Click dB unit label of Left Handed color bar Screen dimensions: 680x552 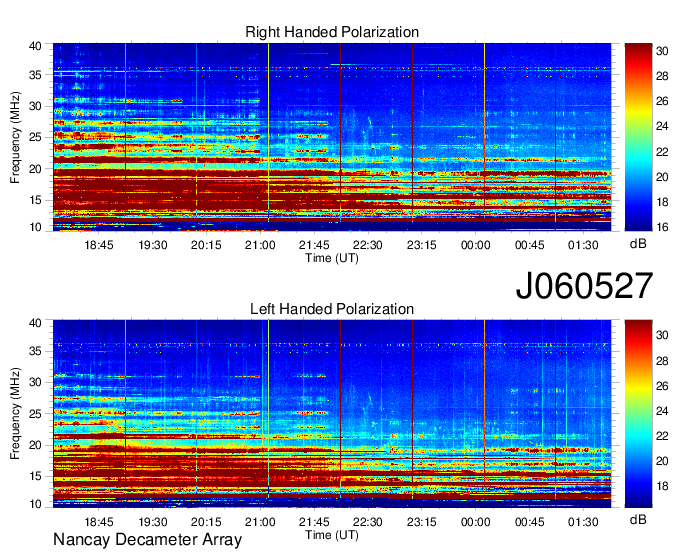(638, 519)
